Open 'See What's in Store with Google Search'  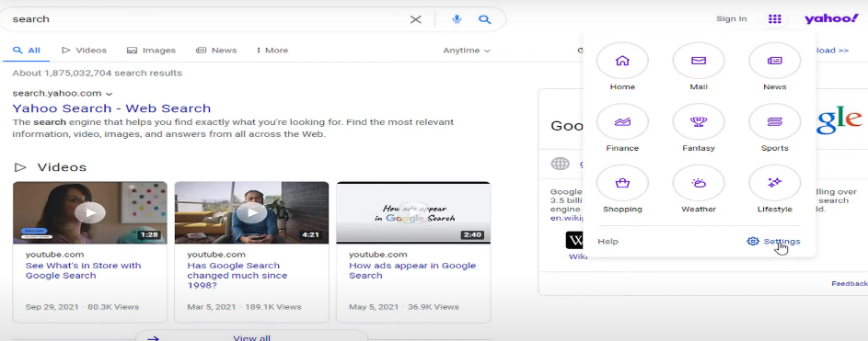[83, 270]
